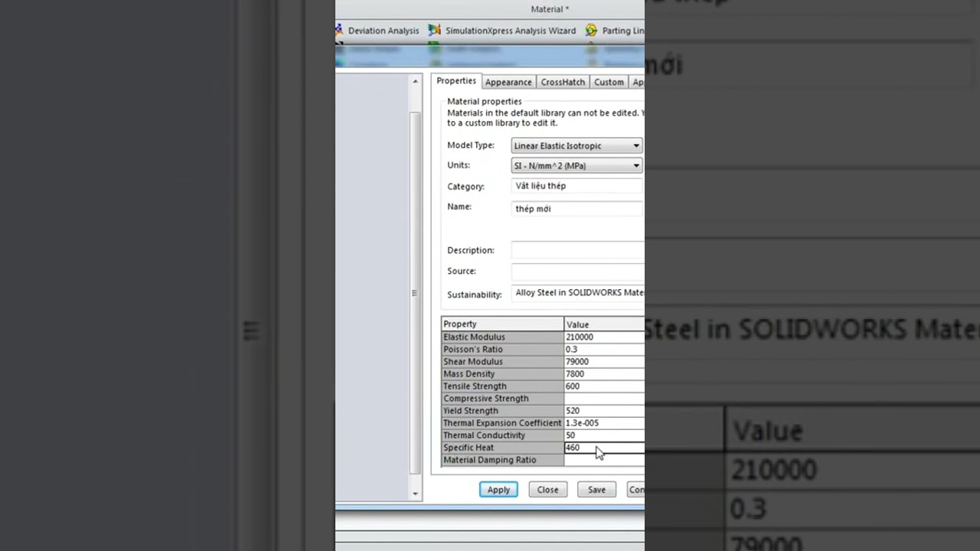Click the Apply button
Image resolution: width=980 pixels, height=551 pixels.
tap(498, 490)
